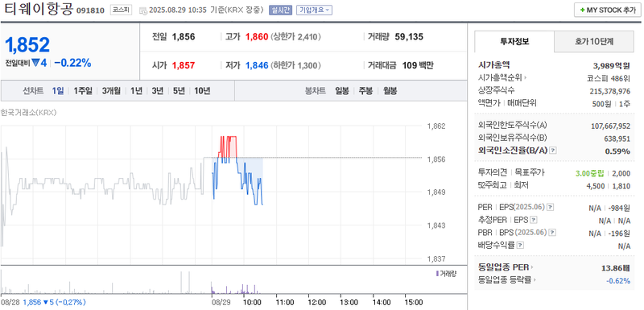Click the calendar-clock icon before the 2025.08.29 timestamp
Screen dimensions: 644x310
[x=143, y=10]
